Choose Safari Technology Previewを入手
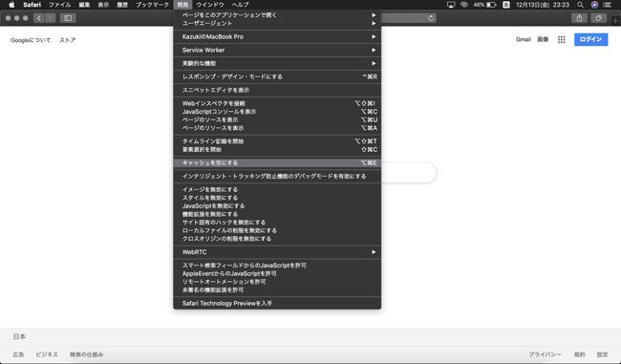The height and width of the screenshot is (364, 621). coord(277,304)
